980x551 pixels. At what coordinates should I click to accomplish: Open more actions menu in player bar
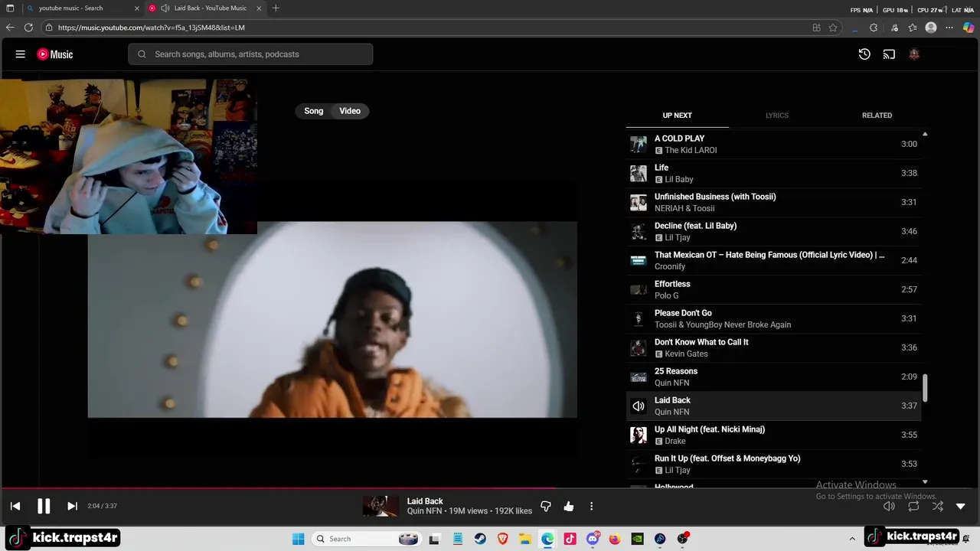[591, 506]
